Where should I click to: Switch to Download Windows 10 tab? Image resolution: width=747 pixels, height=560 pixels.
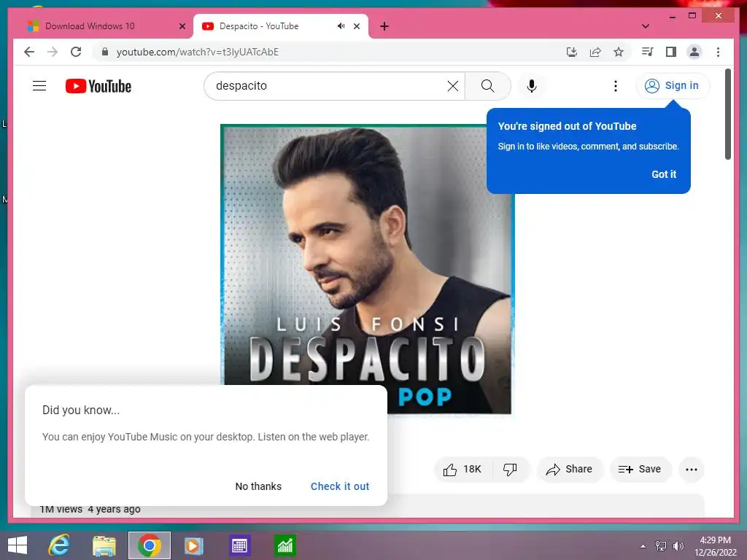tap(90, 26)
